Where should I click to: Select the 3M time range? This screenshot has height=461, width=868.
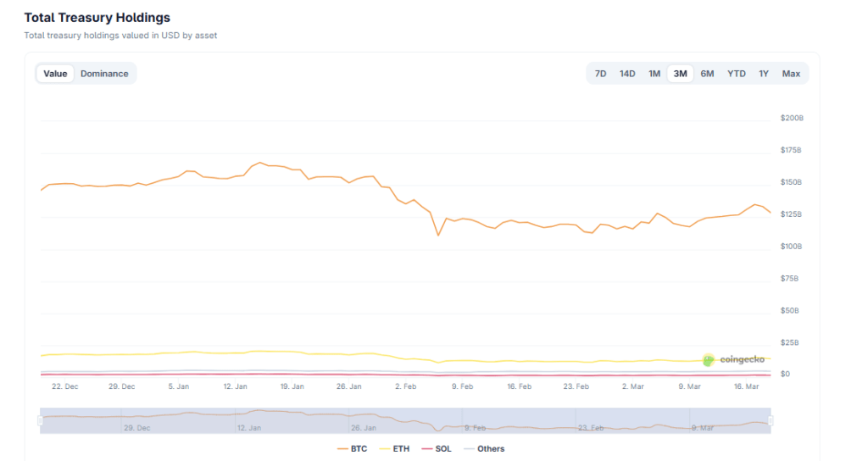(680, 74)
